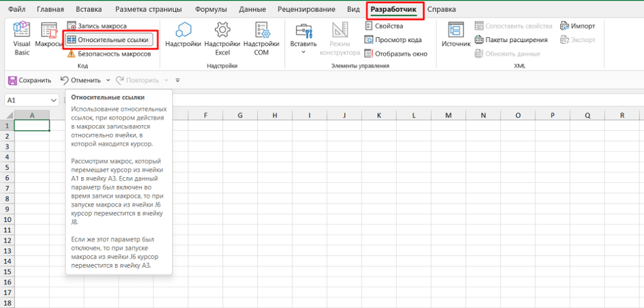Image resolution: width=644 pixels, height=308 pixels.
Task: Open the Отменить history dropdown arrow
Action: pos(108,80)
